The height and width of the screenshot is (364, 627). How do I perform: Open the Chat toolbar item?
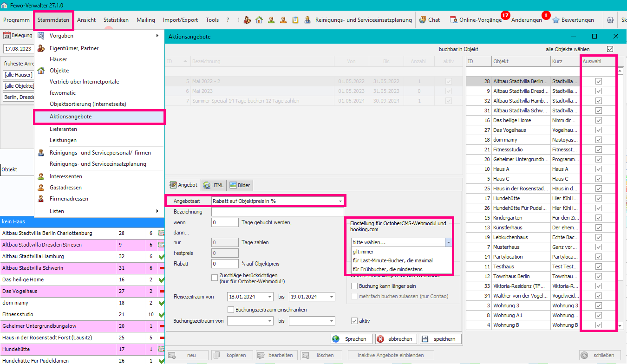pos(430,20)
